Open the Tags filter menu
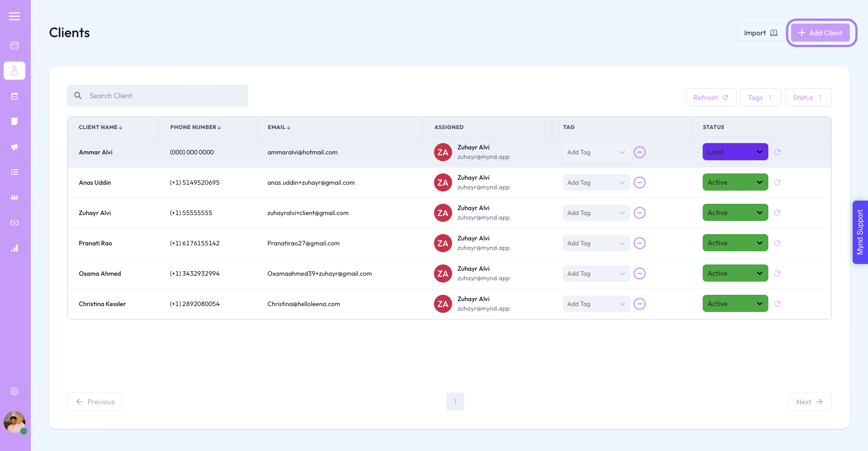 761,97
